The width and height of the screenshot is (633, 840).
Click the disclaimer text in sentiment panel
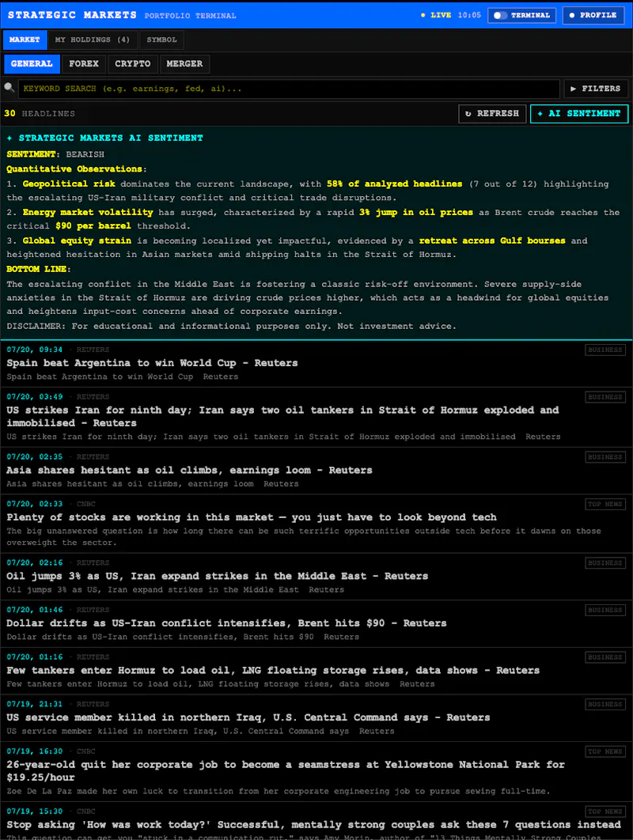click(231, 326)
